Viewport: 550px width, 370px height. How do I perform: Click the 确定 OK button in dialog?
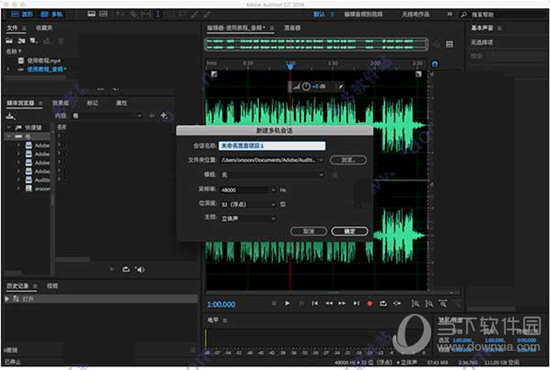[x=350, y=231]
